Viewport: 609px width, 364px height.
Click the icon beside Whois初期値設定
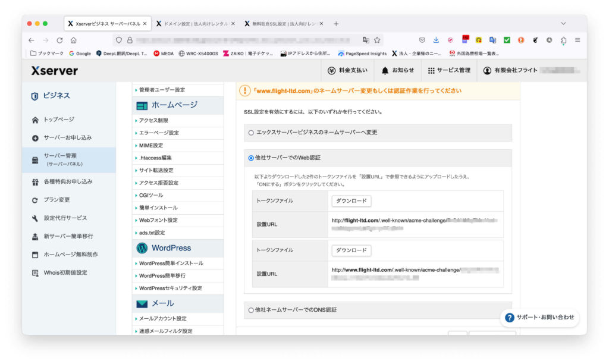[35, 273]
